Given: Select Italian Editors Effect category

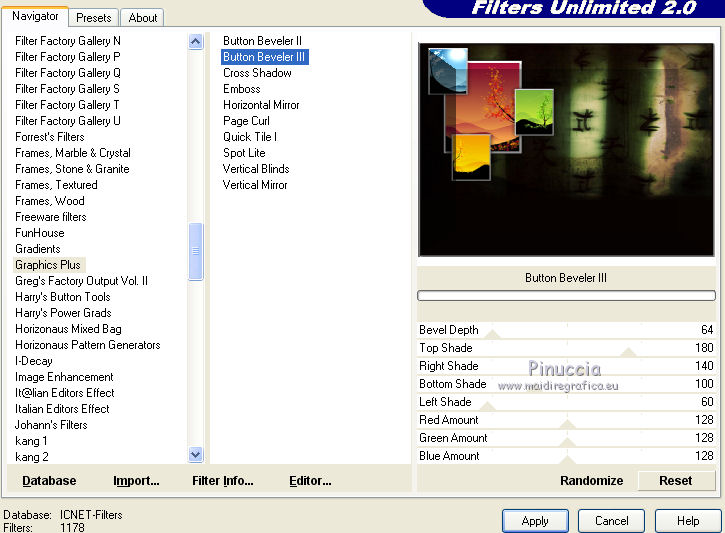Looking at the screenshot, I should (62, 409).
